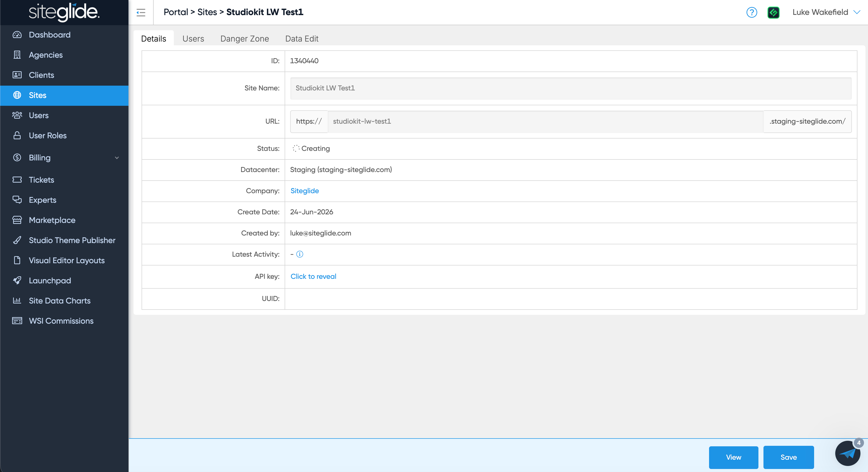Click the https:// URL prefix
Image resolution: width=868 pixels, height=472 pixels.
pyautogui.click(x=309, y=121)
